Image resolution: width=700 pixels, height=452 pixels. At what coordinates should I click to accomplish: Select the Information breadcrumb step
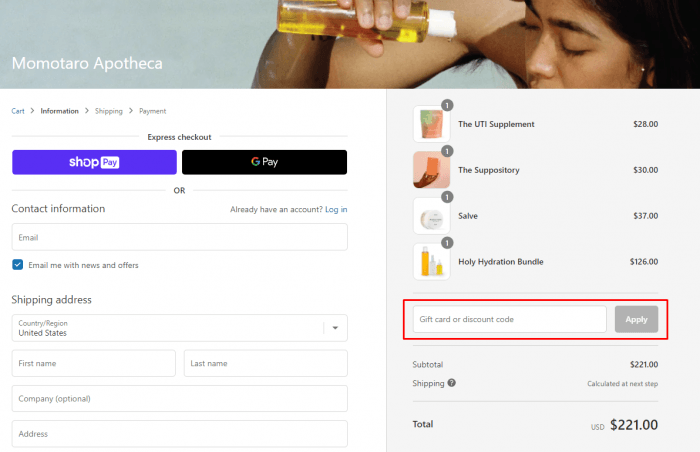(x=59, y=111)
